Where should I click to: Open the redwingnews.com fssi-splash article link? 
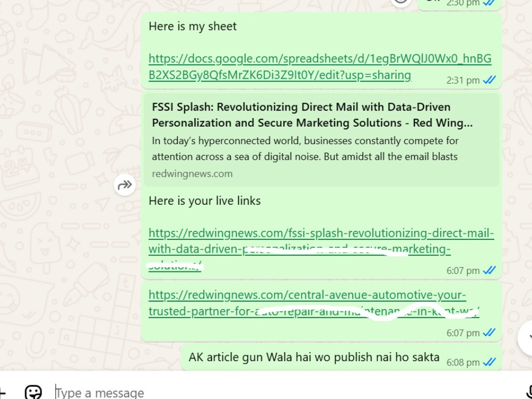point(321,250)
